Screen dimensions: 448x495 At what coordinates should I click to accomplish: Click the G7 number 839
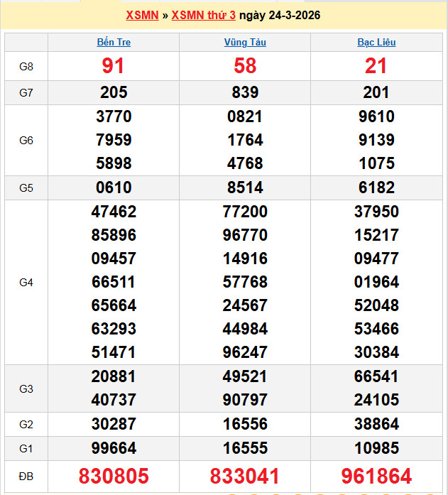click(245, 92)
